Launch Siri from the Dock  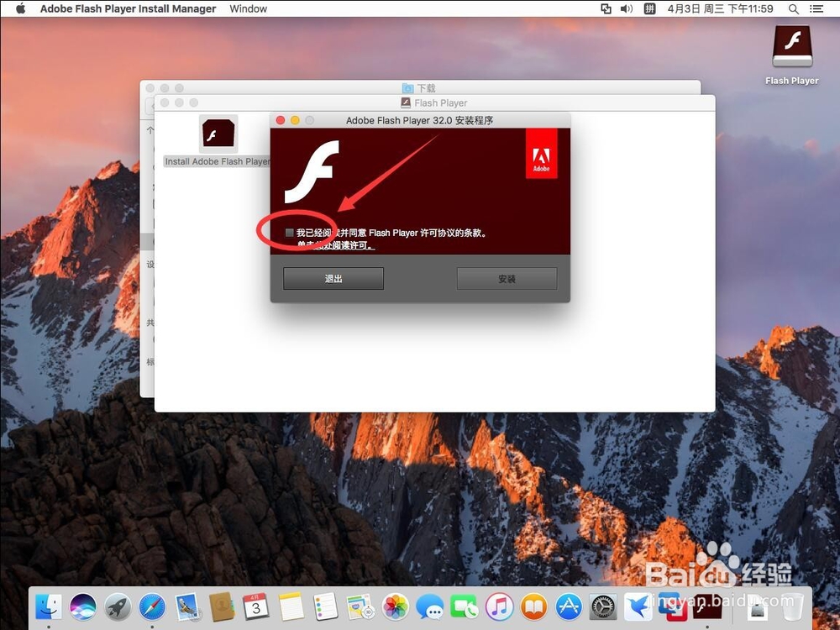click(x=83, y=607)
